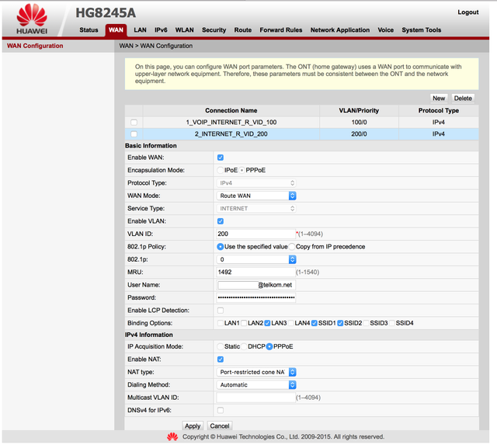Enable LCP Detection checkbox
The width and height of the screenshot is (497, 448).
tap(221, 310)
